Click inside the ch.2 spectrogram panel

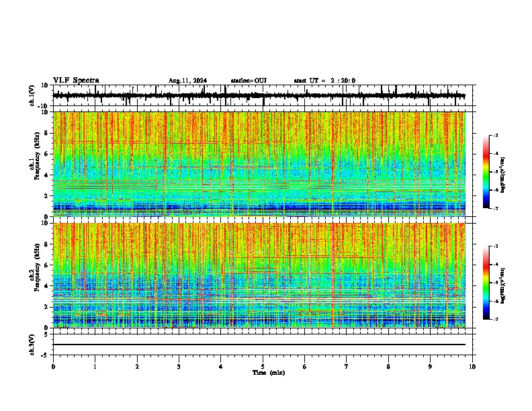click(x=259, y=275)
